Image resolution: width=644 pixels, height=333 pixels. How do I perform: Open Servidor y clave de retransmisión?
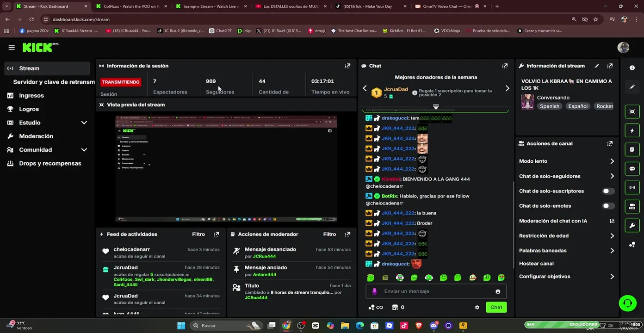pos(54,82)
